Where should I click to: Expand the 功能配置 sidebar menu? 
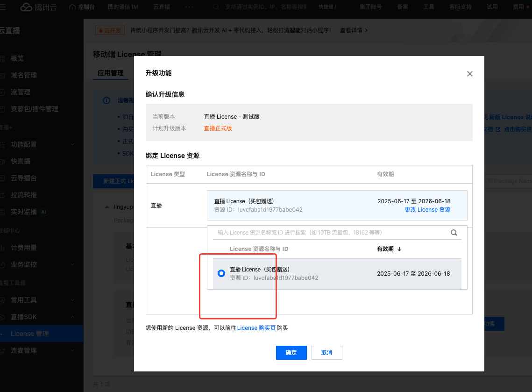click(x=72, y=144)
